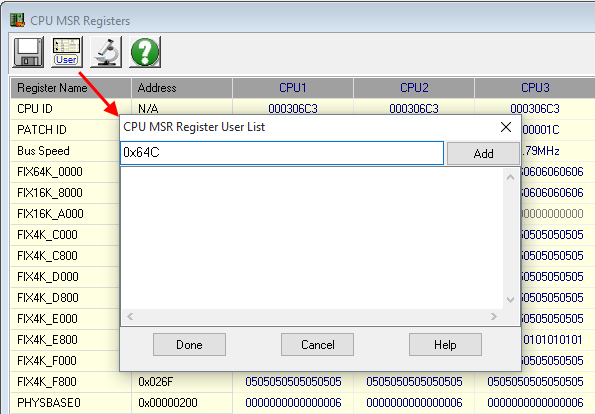Click the .79MHz bus speed value

[540, 151]
